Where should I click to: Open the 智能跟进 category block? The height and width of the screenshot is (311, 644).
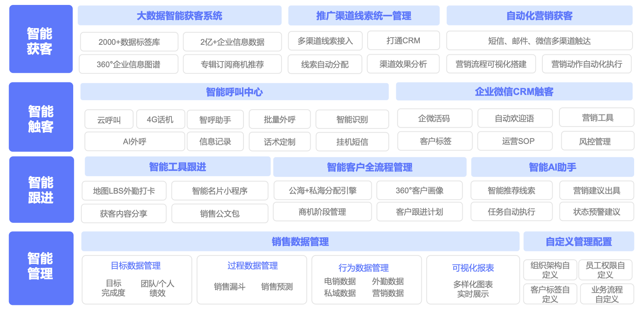[x=41, y=189]
